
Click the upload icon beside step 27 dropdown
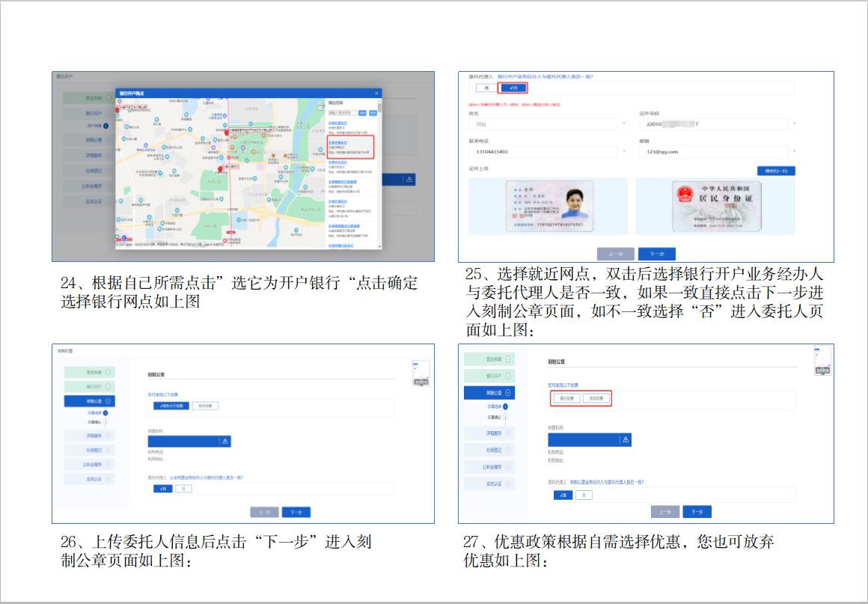(626, 439)
